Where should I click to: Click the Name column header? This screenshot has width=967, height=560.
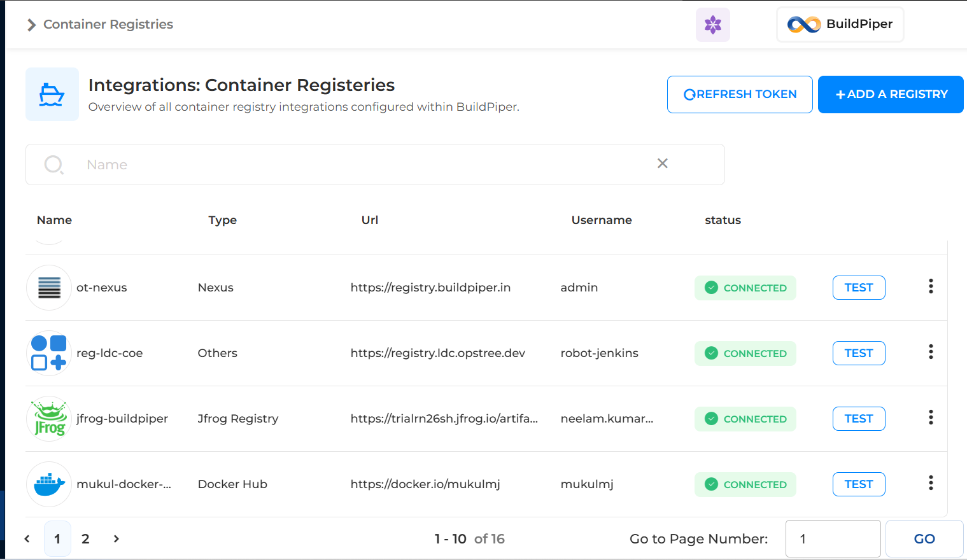coord(54,220)
